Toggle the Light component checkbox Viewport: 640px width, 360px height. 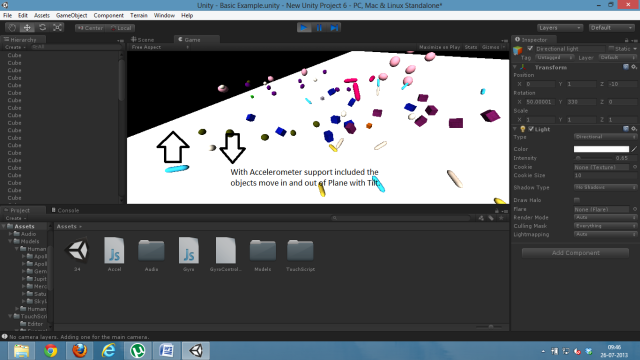531,129
